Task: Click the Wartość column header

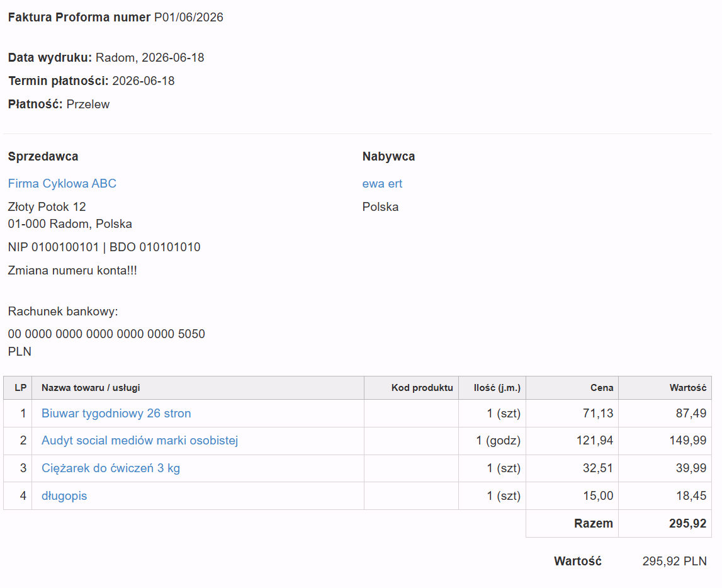Action: (x=687, y=388)
